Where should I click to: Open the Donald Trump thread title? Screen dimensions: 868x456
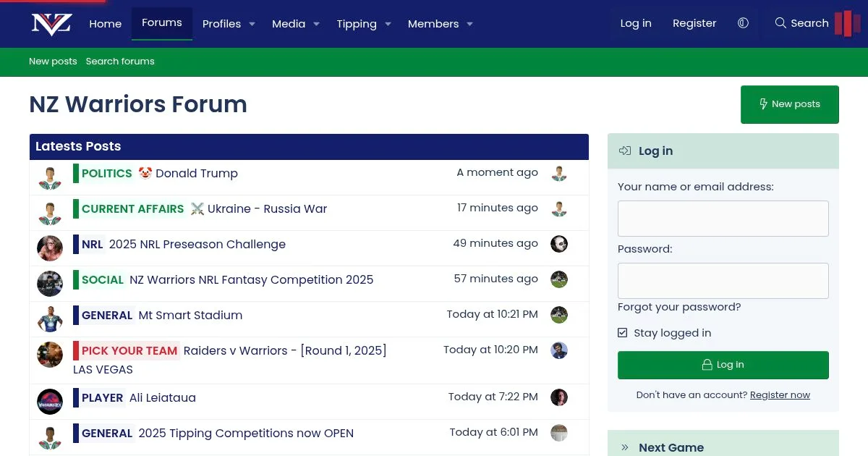pyautogui.click(x=197, y=173)
